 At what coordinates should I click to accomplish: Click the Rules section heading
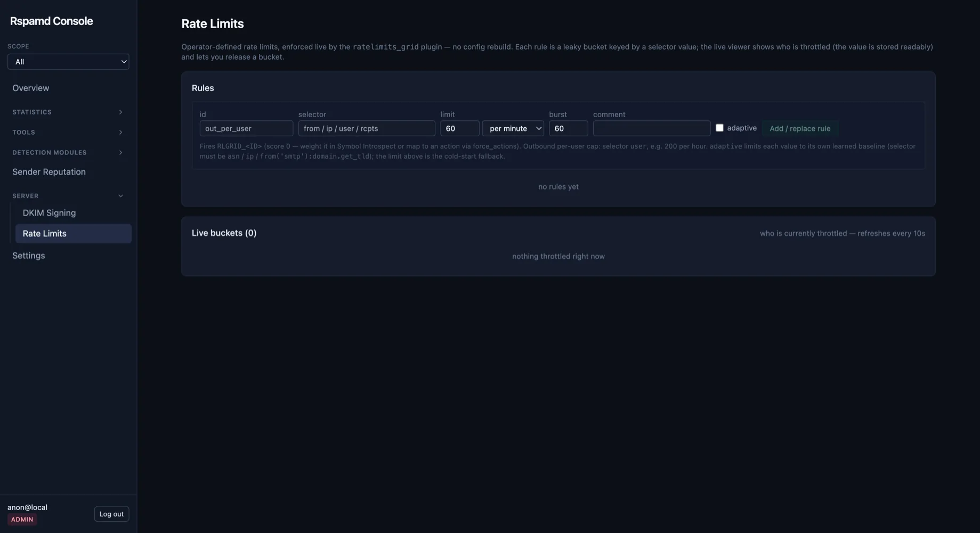click(203, 88)
